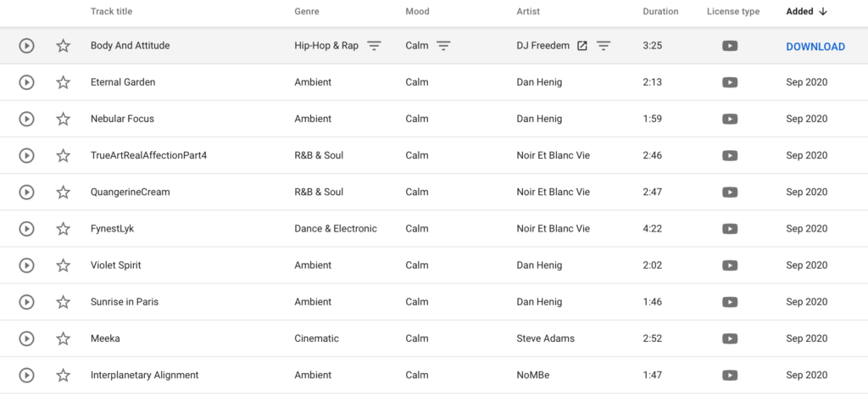Screen dimensions: 868x402
Task: Favorite the Violet Spirit track with star
Action: [63, 265]
